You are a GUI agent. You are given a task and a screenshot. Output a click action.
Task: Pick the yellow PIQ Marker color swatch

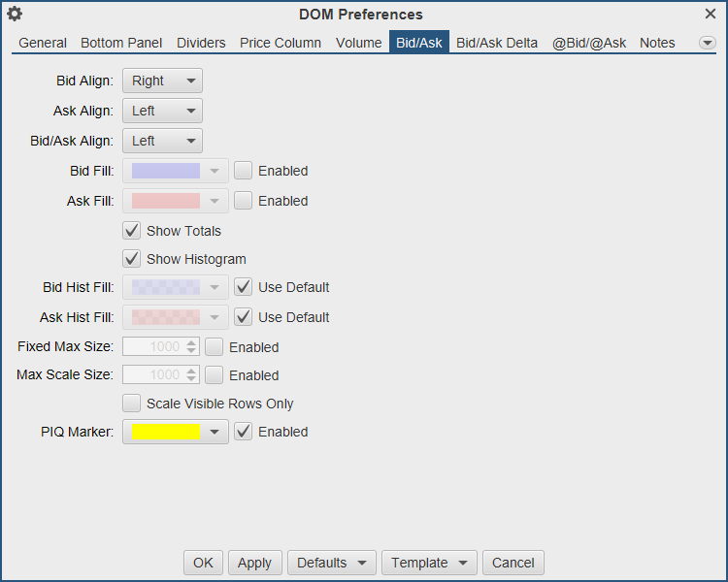pos(166,432)
